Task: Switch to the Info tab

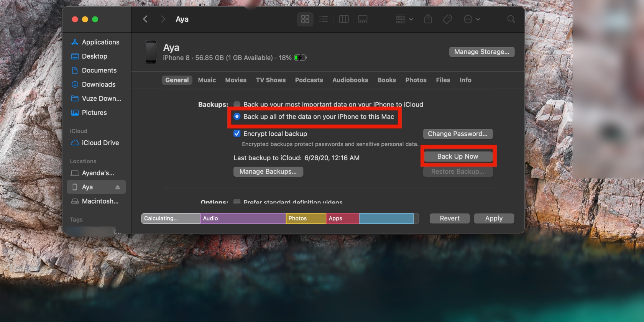Action: coord(465,80)
